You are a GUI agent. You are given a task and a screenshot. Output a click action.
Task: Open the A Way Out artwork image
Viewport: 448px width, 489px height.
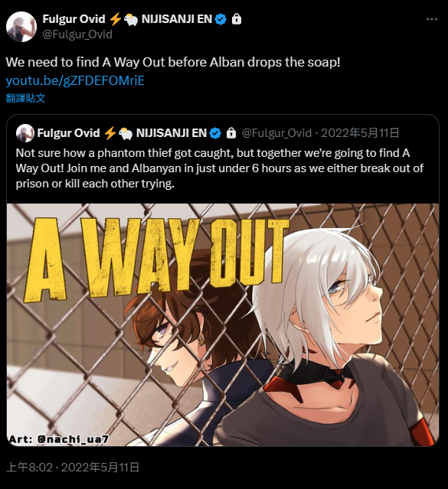pyautogui.click(x=223, y=324)
